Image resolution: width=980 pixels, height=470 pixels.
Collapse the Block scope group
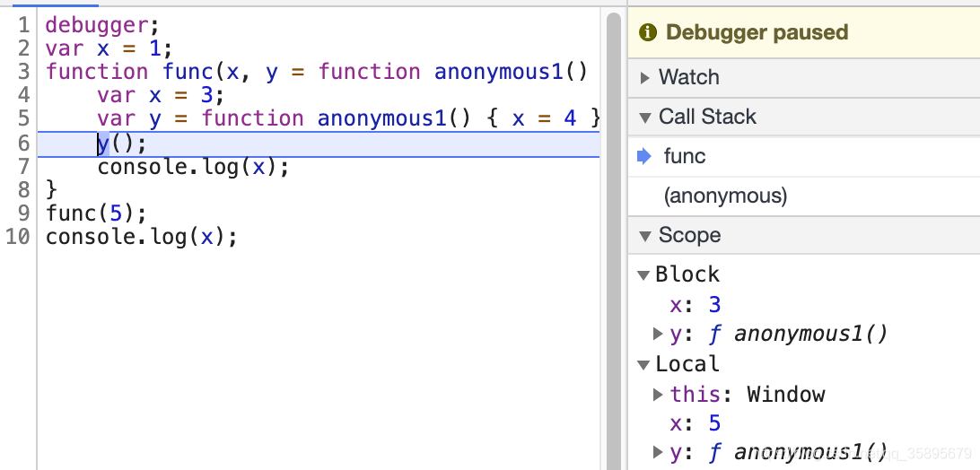[643, 275]
